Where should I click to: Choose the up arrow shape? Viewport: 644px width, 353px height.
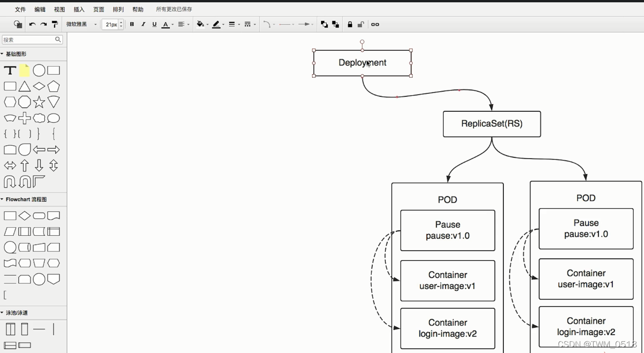coord(24,165)
